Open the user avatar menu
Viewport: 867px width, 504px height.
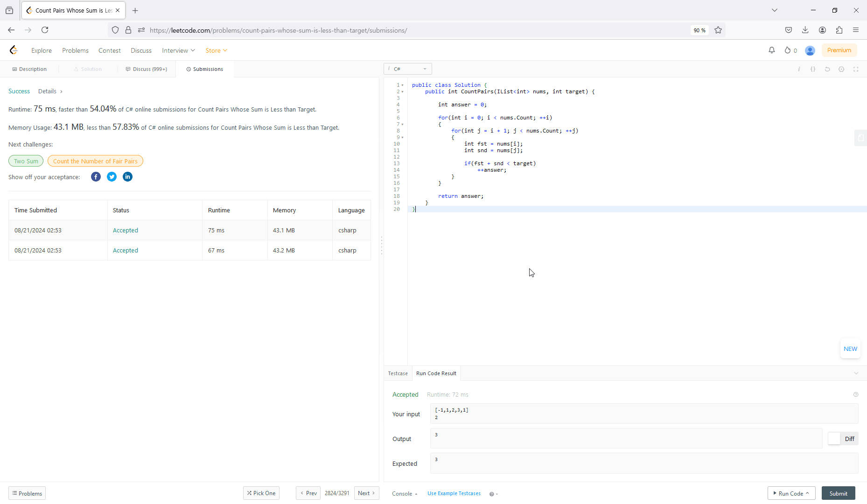pyautogui.click(x=810, y=50)
